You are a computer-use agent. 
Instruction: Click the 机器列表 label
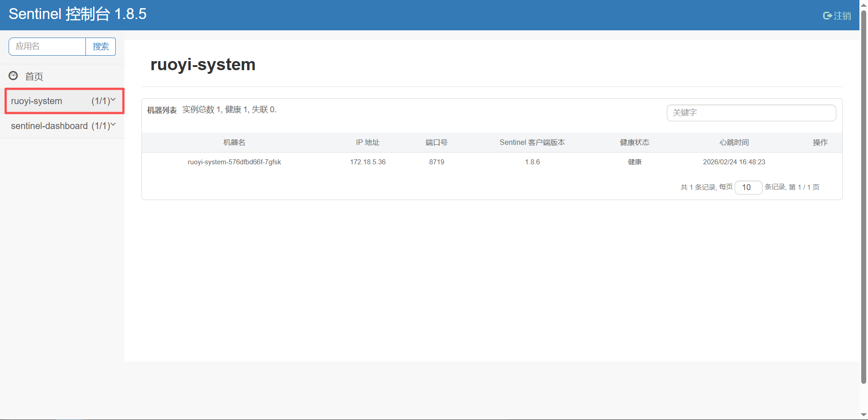(x=162, y=110)
